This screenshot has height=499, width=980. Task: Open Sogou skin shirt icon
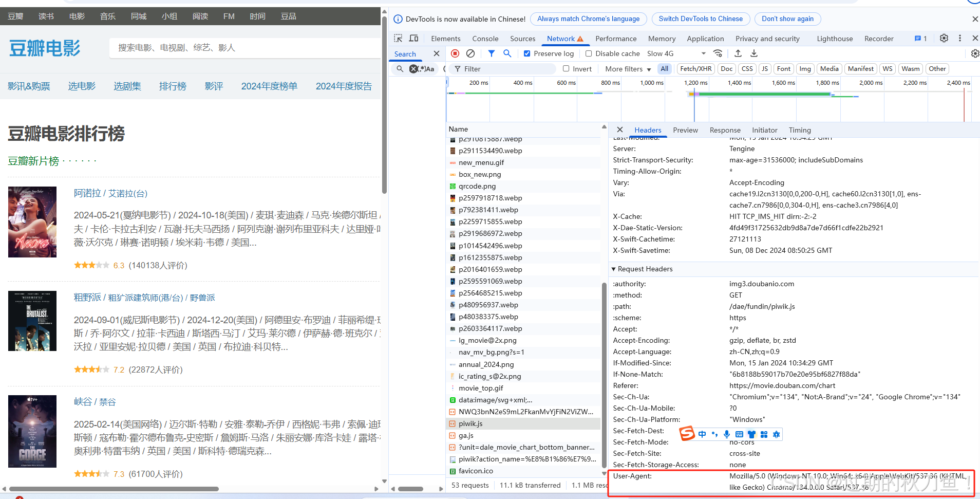click(751, 434)
